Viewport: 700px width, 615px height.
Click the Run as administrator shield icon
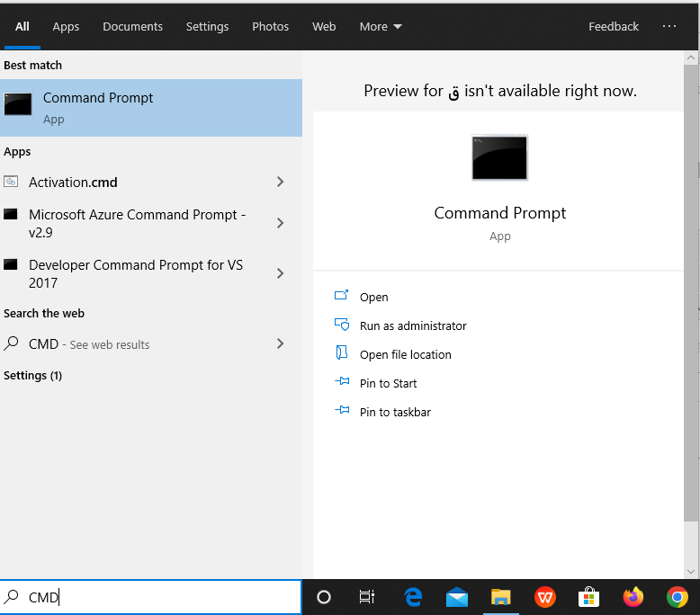point(342,325)
